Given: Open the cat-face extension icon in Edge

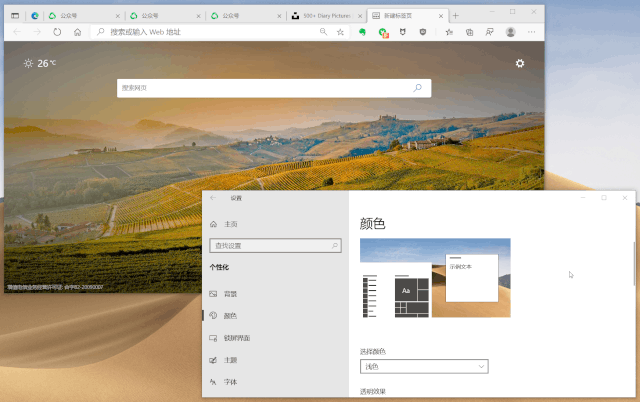Looking at the screenshot, I should tap(403, 32).
